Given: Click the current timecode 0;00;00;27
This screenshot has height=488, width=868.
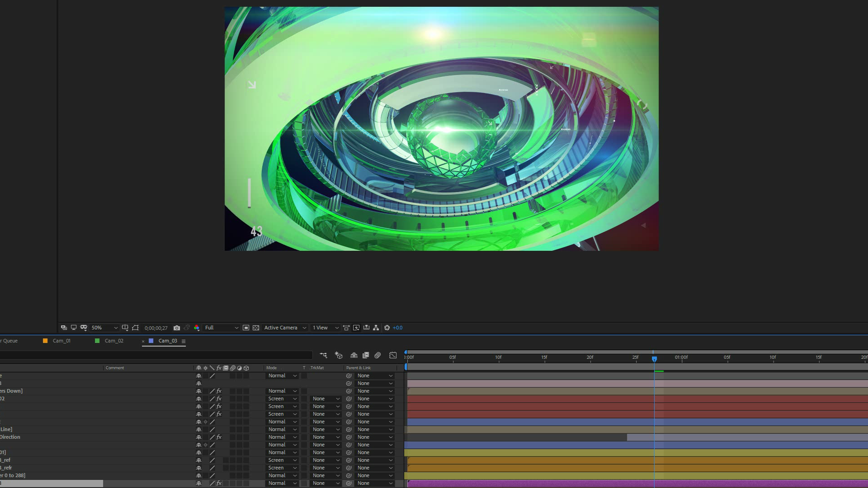Looking at the screenshot, I should point(156,328).
